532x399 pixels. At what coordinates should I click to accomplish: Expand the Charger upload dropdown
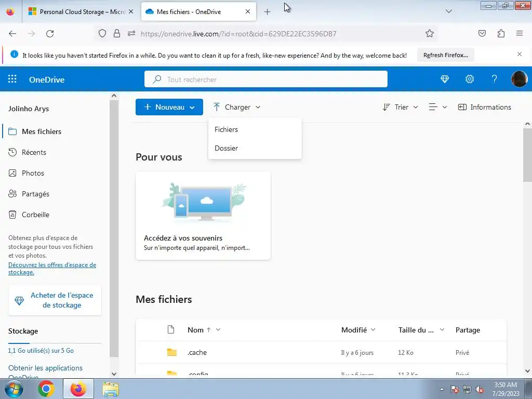coord(237,107)
